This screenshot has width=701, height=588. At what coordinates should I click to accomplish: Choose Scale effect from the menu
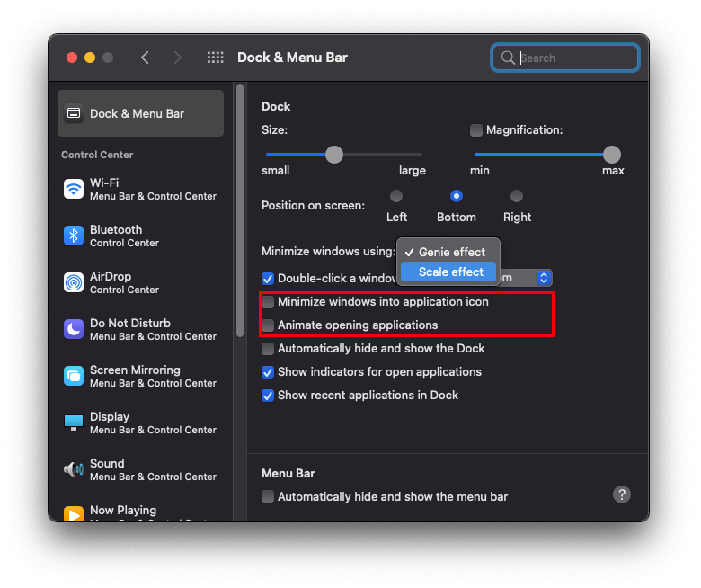(x=448, y=272)
